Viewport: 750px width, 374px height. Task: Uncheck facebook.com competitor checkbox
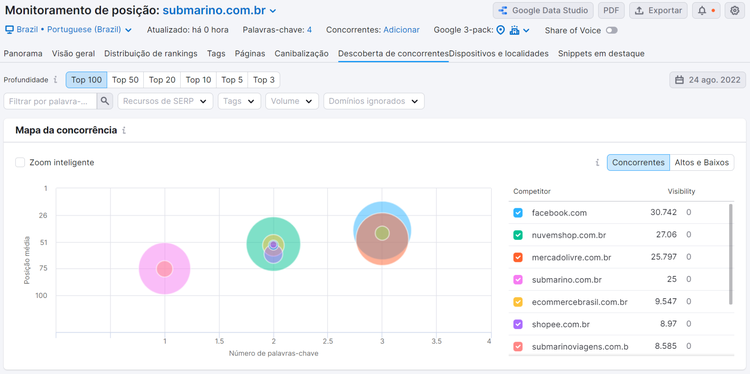click(x=518, y=212)
